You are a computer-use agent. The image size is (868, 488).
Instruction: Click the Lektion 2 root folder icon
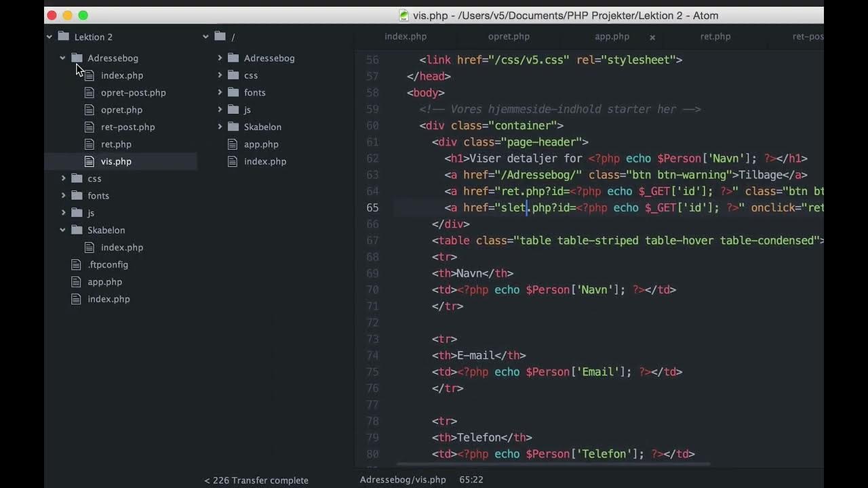64,37
